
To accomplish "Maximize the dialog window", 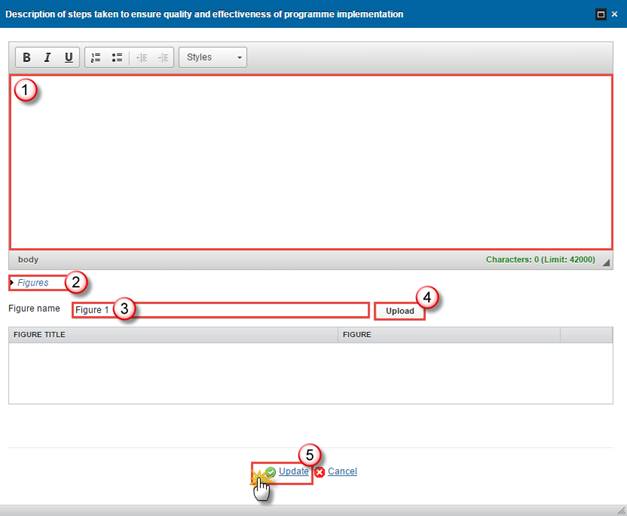I will [x=601, y=14].
